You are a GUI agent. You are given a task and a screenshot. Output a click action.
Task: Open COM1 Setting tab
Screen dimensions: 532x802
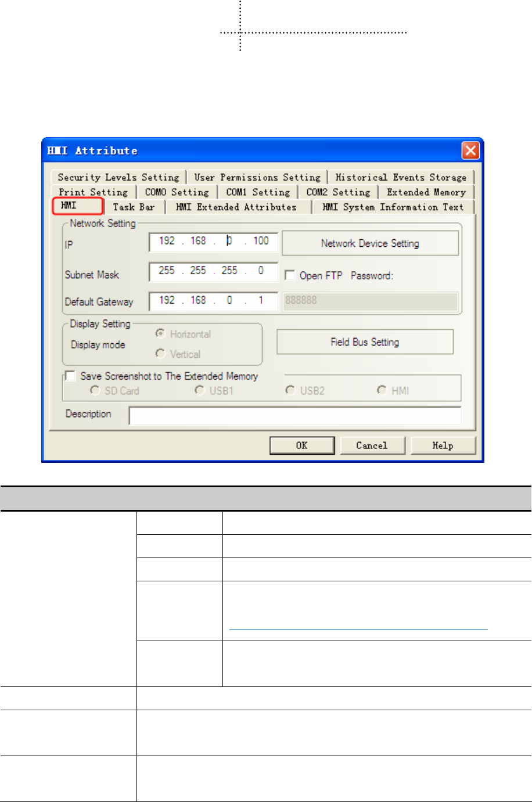click(x=258, y=192)
